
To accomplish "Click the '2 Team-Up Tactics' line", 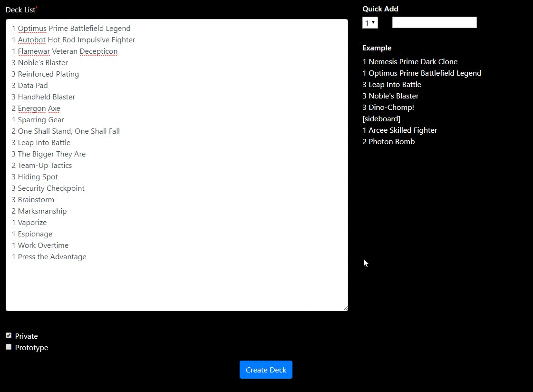I will pyautogui.click(x=42, y=166).
